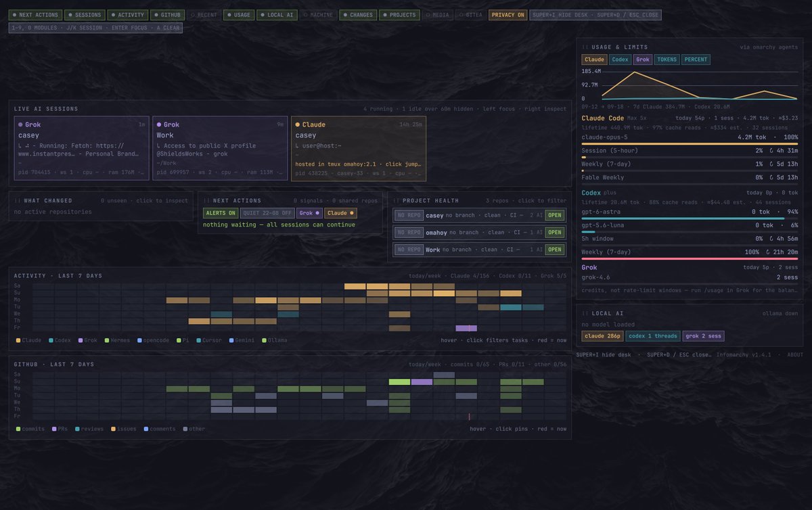Click the "claude 286p" chip in Local AI
812x510 pixels.
click(602, 336)
